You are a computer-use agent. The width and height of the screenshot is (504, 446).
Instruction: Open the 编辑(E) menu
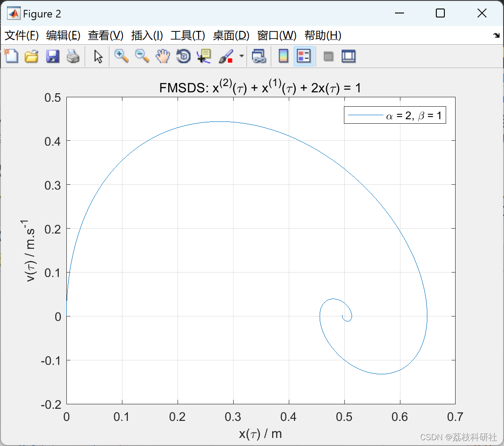63,35
